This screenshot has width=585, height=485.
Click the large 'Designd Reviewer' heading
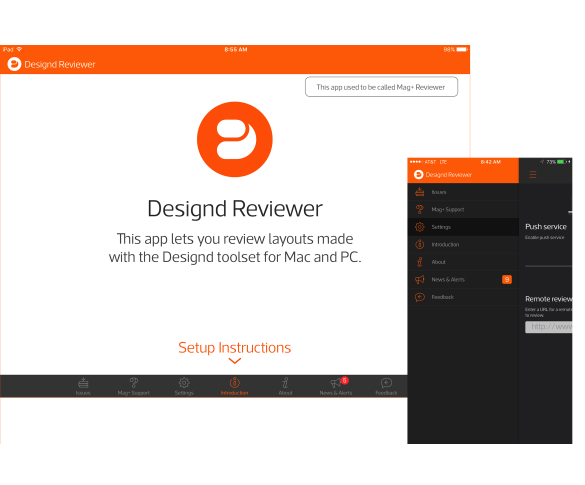tap(235, 209)
